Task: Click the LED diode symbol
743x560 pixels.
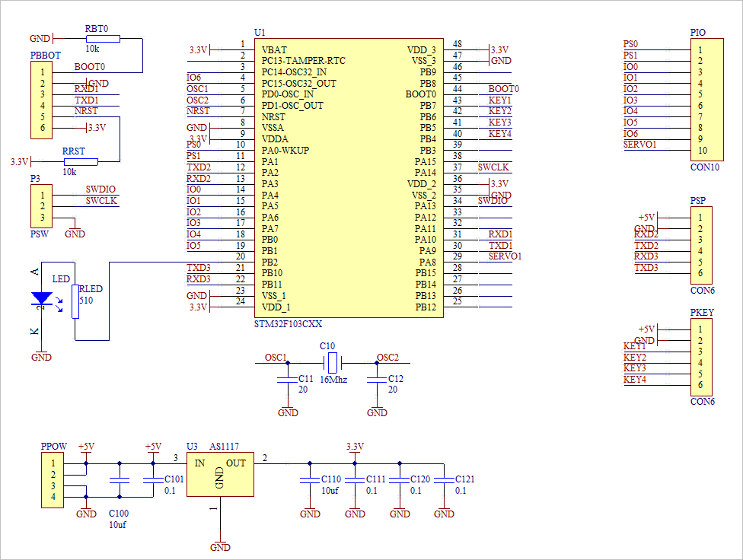Action: click(x=42, y=300)
